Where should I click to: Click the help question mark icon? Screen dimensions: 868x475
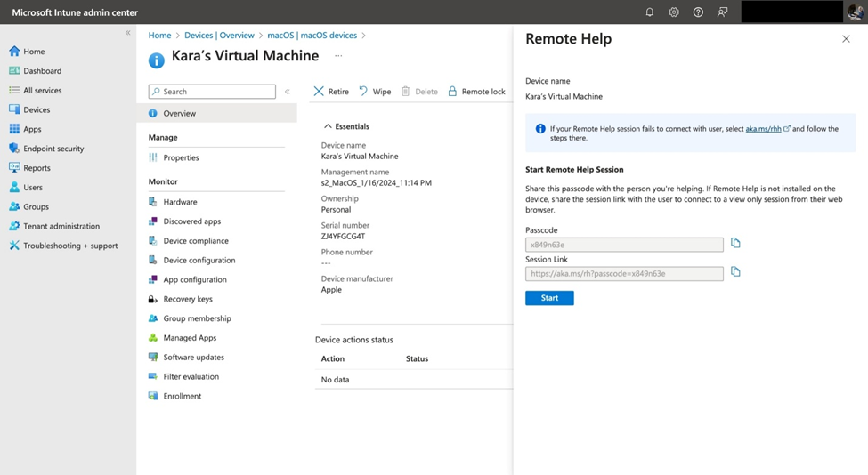pos(698,12)
